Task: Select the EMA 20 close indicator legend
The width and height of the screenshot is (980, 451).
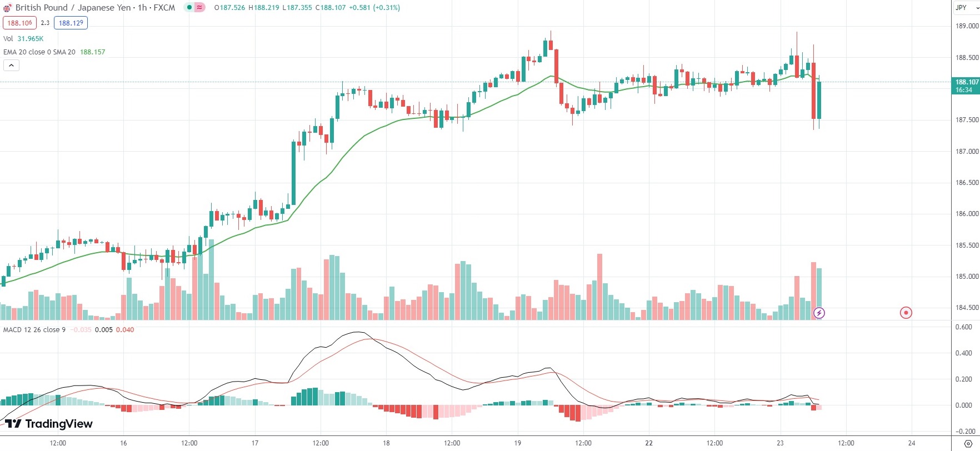Action: point(39,52)
